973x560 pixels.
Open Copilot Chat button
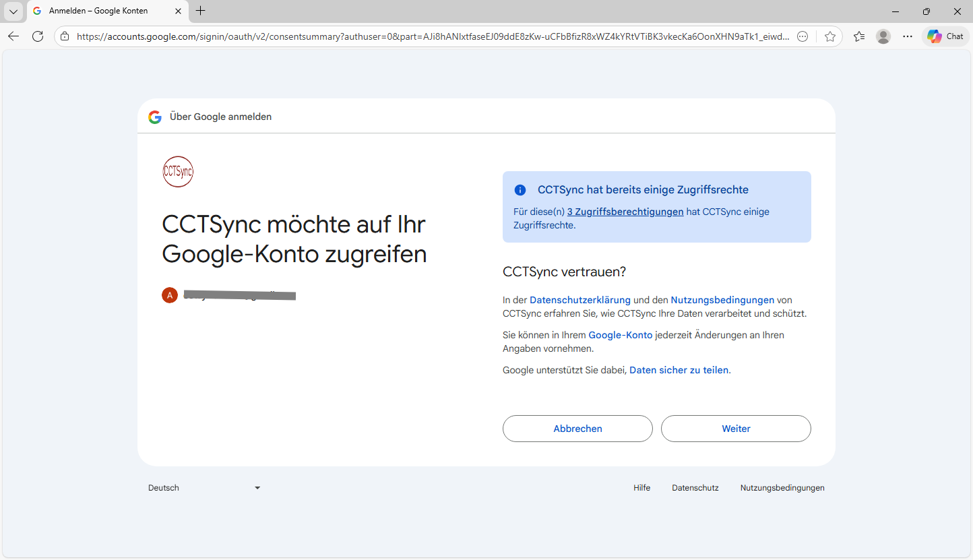point(945,36)
